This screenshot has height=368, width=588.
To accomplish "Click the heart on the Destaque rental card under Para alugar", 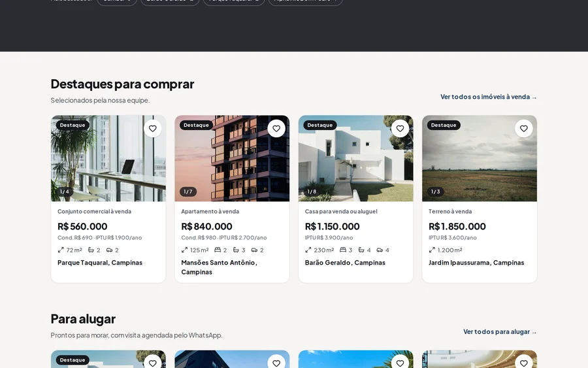I will click(153, 362).
